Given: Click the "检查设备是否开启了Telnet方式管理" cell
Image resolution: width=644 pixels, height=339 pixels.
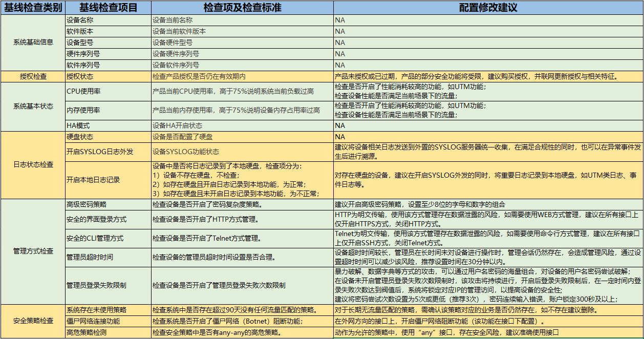Looking at the screenshot, I should (242, 238).
